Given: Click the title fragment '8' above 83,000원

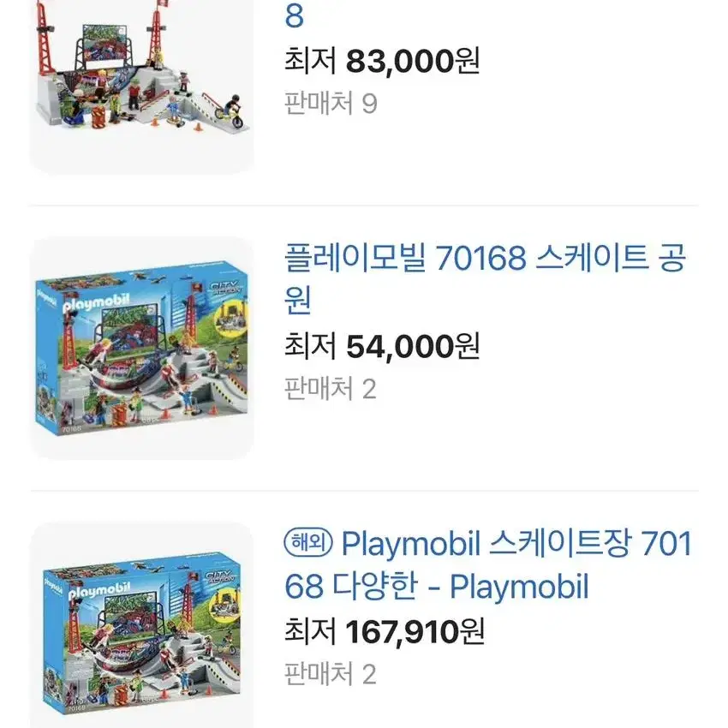Looking at the screenshot, I should tap(294, 15).
